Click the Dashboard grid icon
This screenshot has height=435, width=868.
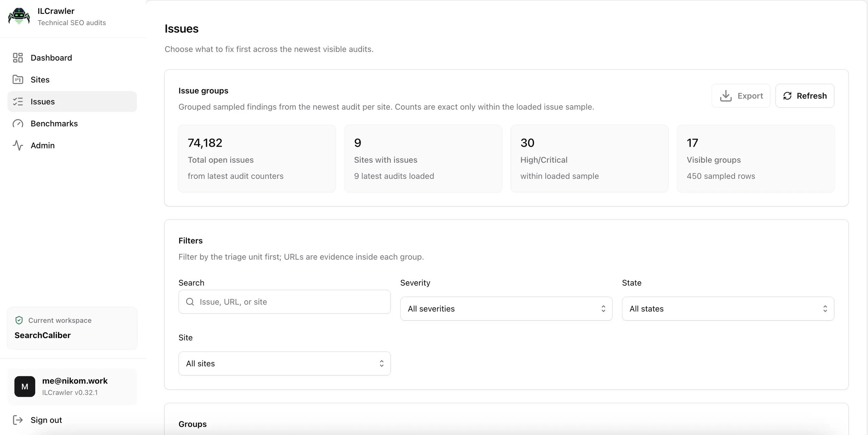point(18,58)
